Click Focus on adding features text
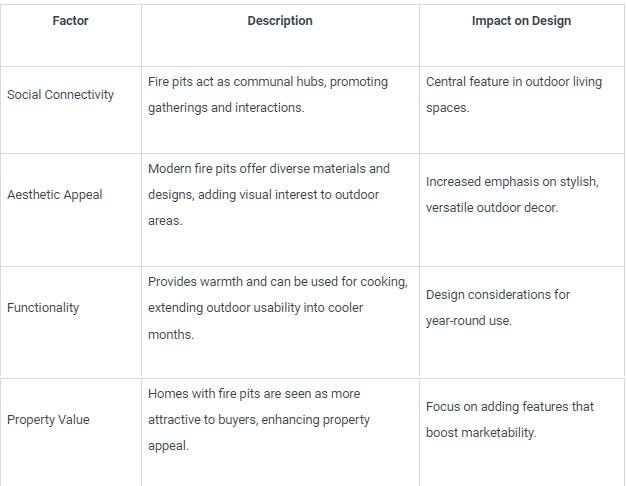 pyautogui.click(x=510, y=420)
